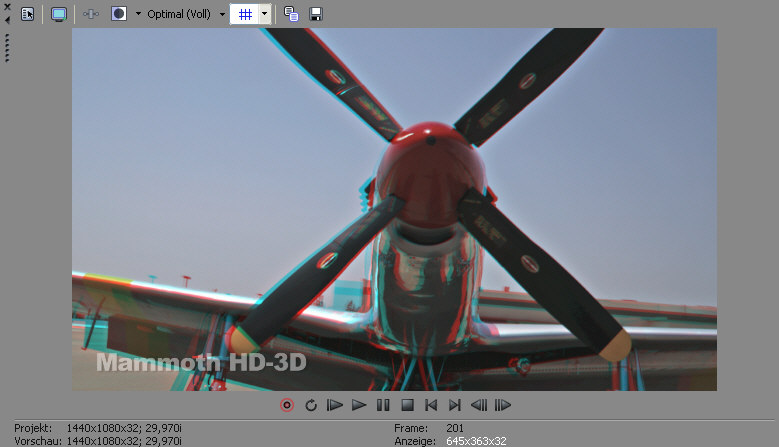Open split screen view dropdown arrow

138,15
